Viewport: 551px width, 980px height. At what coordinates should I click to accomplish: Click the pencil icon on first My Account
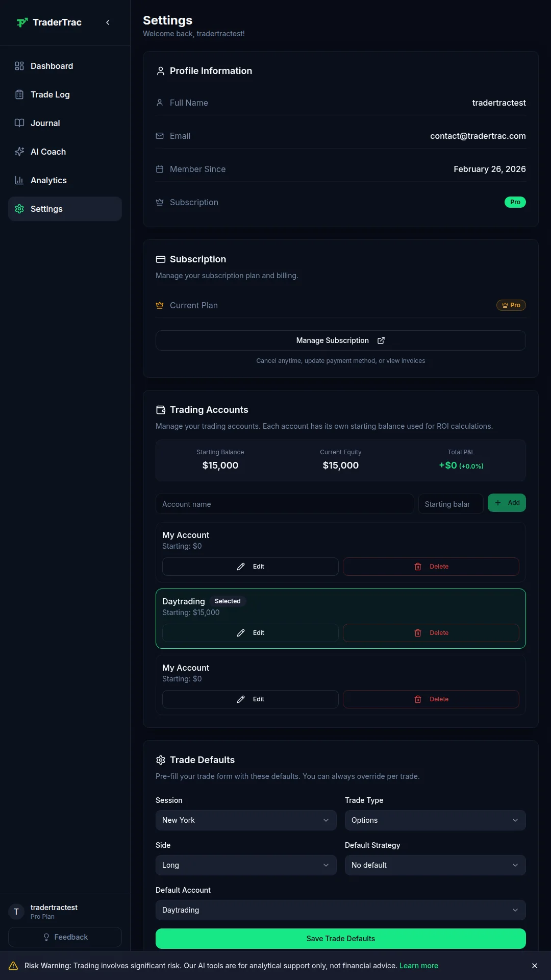pyautogui.click(x=241, y=567)
